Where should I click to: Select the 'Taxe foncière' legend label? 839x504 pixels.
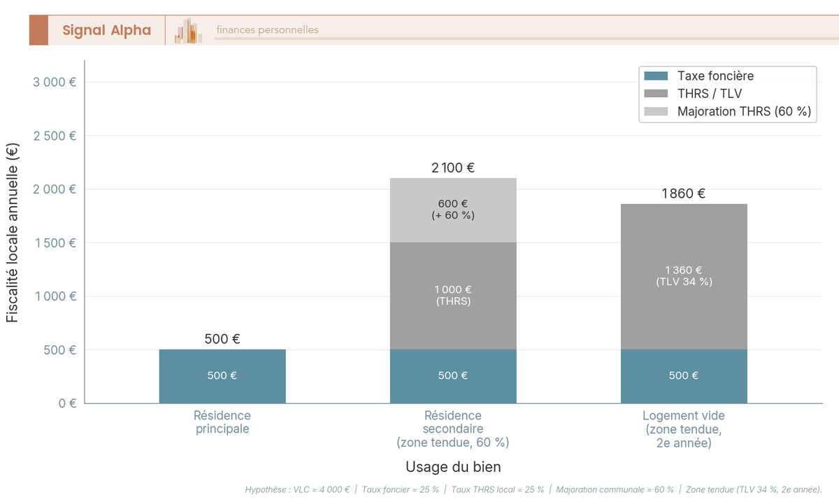(715, 76)
